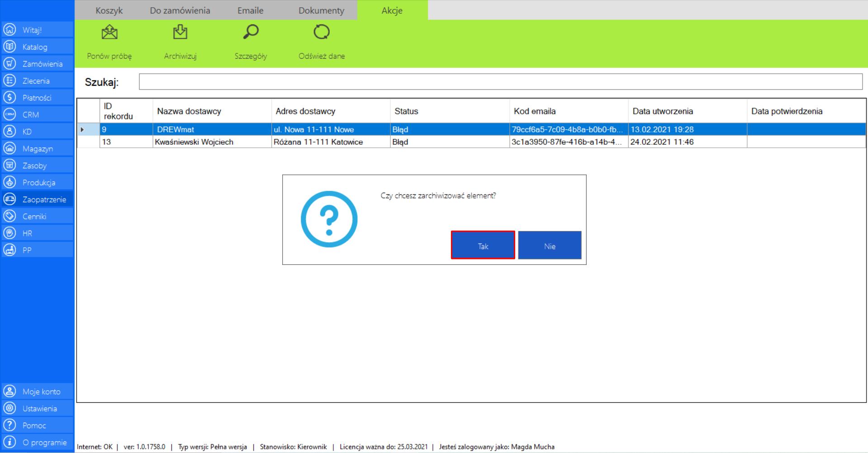
Task: Click the Witaj! label in the sidebar
Action: click(x=32, y=30)
